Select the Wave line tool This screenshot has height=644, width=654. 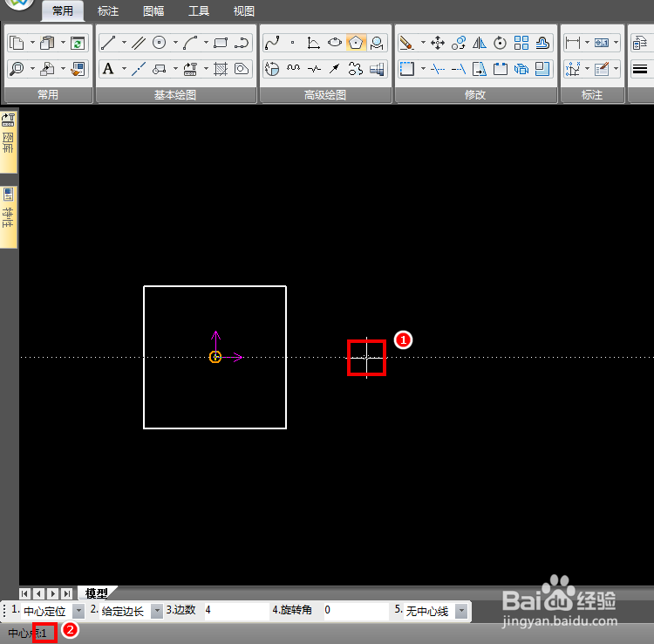pyautogui.click(x=294, y=68)
